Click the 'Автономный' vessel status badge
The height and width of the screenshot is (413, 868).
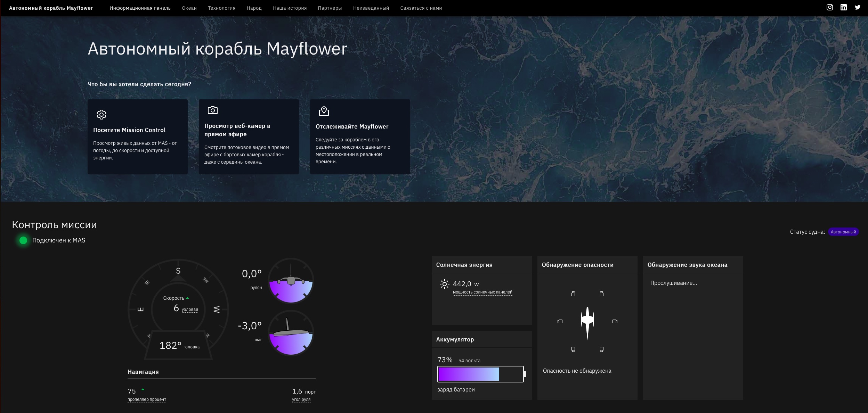click(x=843, y=232)
